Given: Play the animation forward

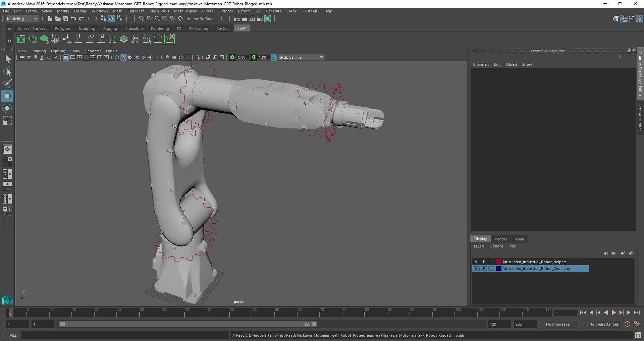Looking at the screenshot, I should point(613,312).
